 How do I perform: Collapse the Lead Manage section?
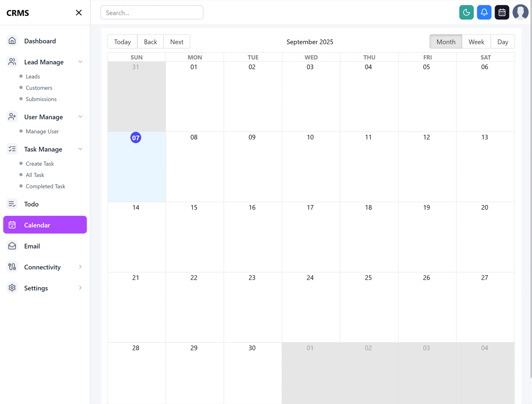(x=80, y=62)
